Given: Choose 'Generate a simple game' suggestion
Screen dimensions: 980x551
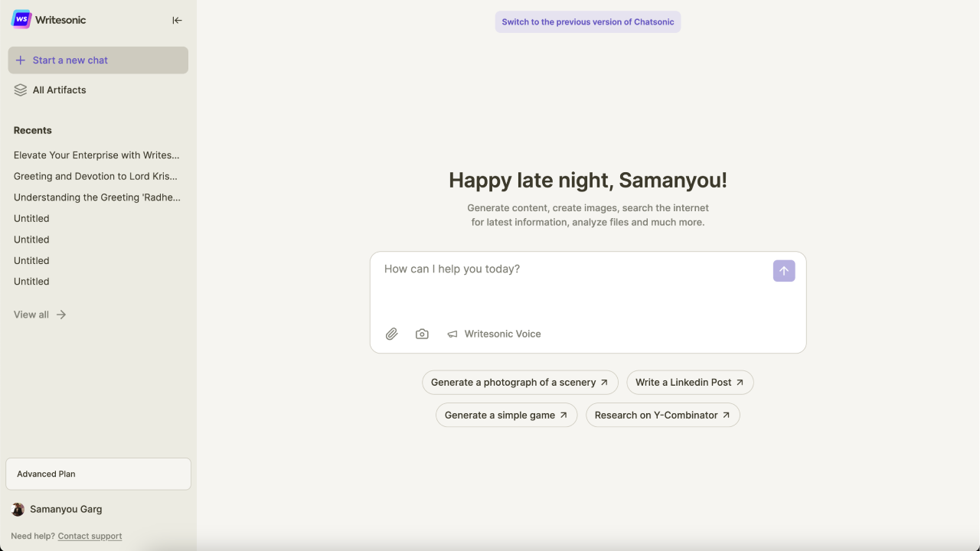Looking at the screenshot, I should click(506, 416).
